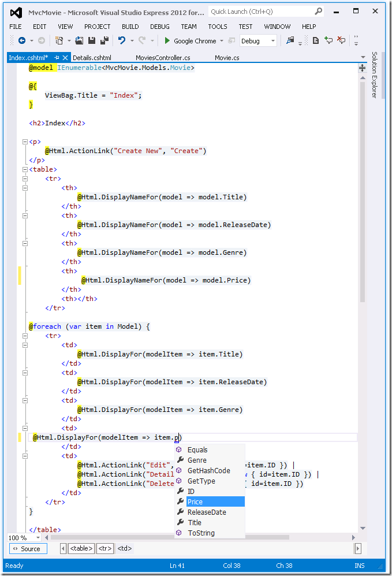Switch to the MoviesController.cs tab
392x576 pixels.
click(x=163, y=58)
